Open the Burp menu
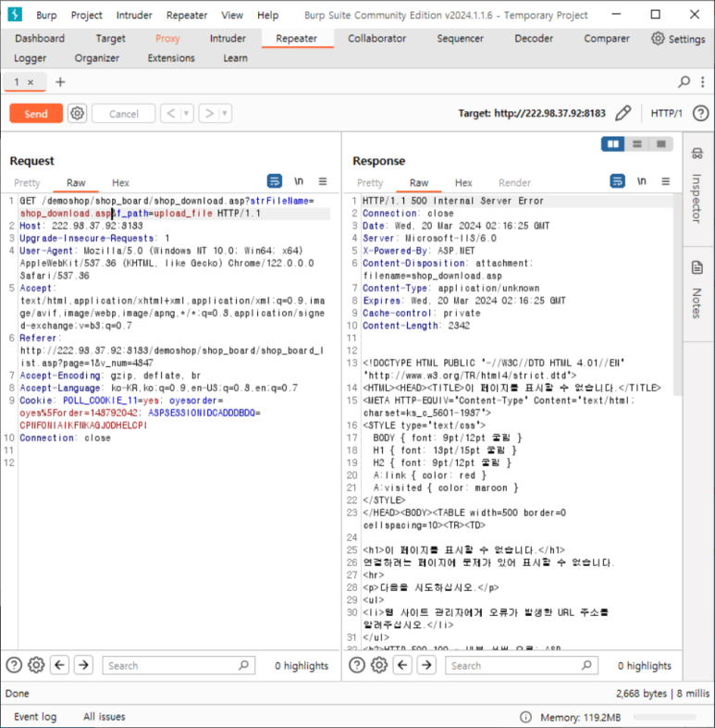The height and width of the screenshot is (728, 715). click(x=46, y=15)
